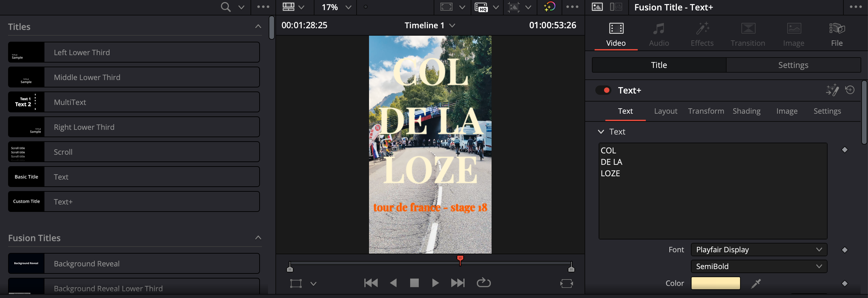Select Image tab in inspector top row
The image size is (868, 298).
tap(794, 35)
